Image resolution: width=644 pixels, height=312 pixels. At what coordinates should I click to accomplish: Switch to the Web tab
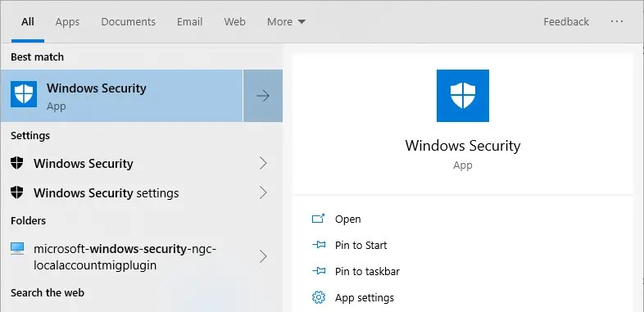(x=234, y=22)
